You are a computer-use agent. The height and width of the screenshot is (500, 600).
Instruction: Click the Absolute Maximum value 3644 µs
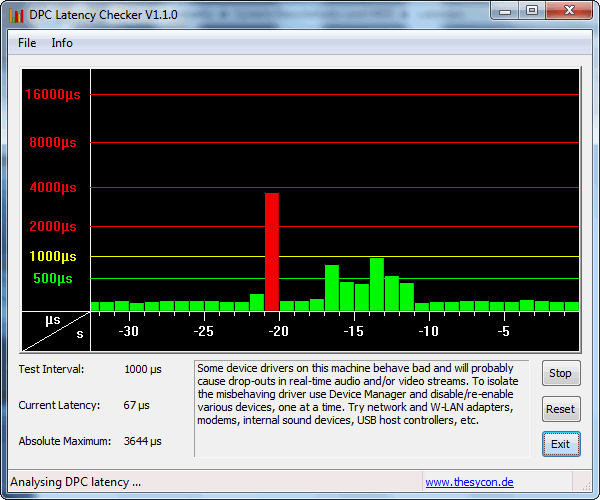pos(142,441)
